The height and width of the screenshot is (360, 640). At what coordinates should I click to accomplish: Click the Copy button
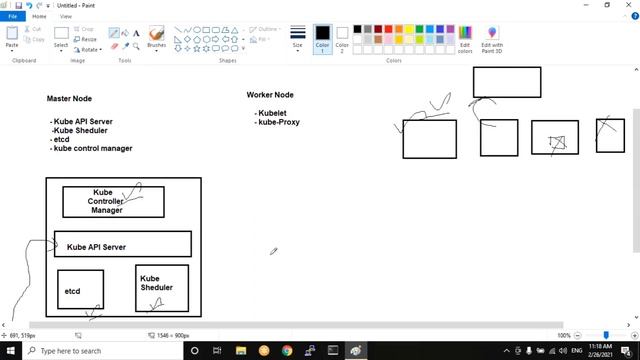34,39
